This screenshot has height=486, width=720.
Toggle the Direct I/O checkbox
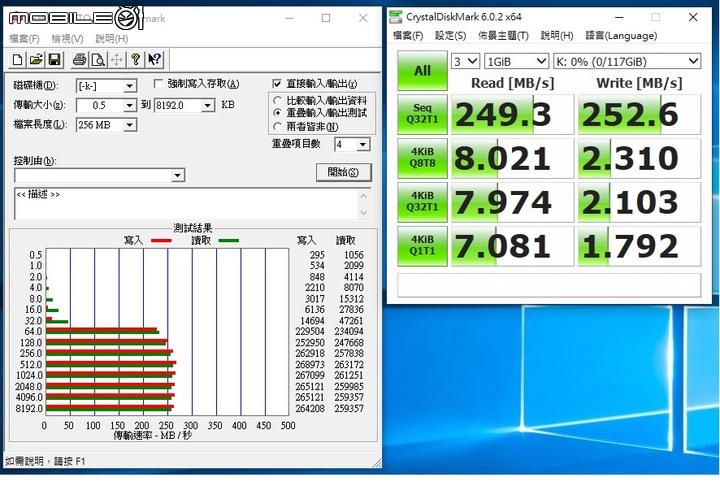coord(277,84)
